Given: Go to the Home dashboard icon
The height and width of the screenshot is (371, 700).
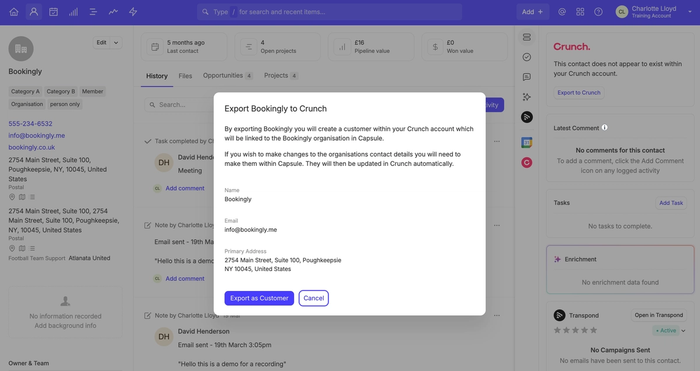Looking at the screenshot, I should [x=14, y=12].
